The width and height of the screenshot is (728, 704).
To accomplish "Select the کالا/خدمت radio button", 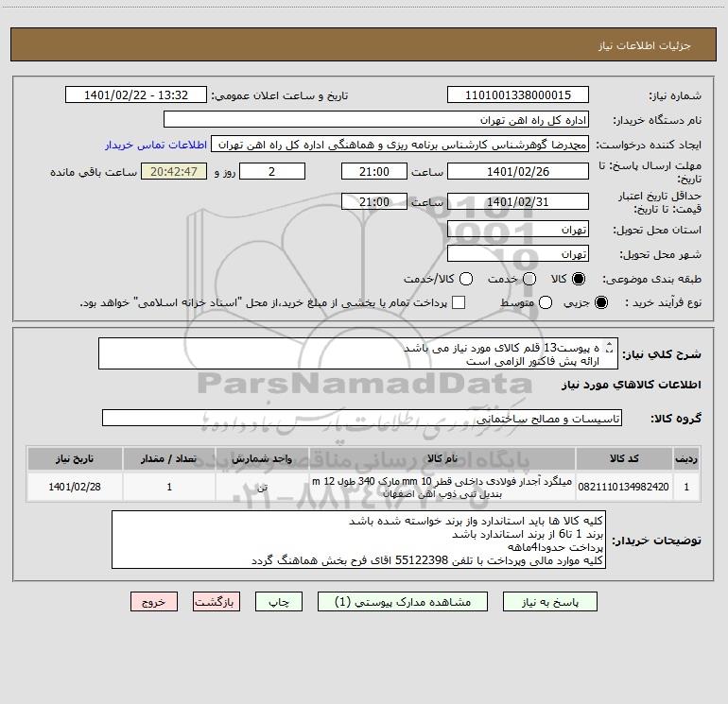I will [x=466, y=279].
